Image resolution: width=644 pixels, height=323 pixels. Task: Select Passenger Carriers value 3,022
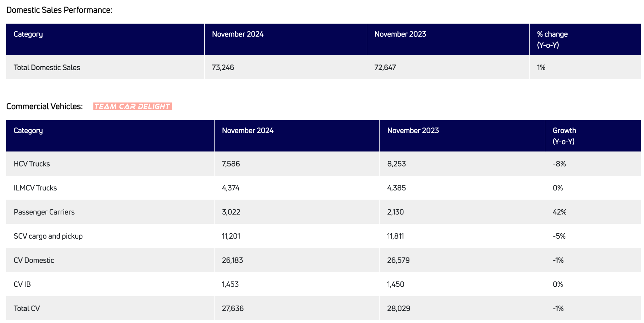pos(231,212)
